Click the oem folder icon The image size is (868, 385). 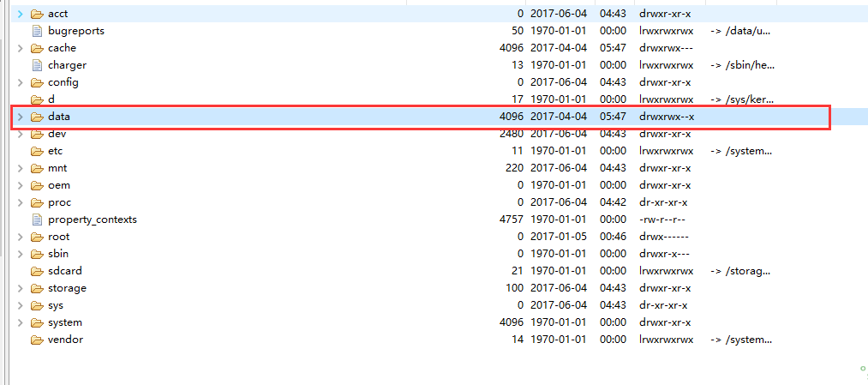[x=37, y=185]
